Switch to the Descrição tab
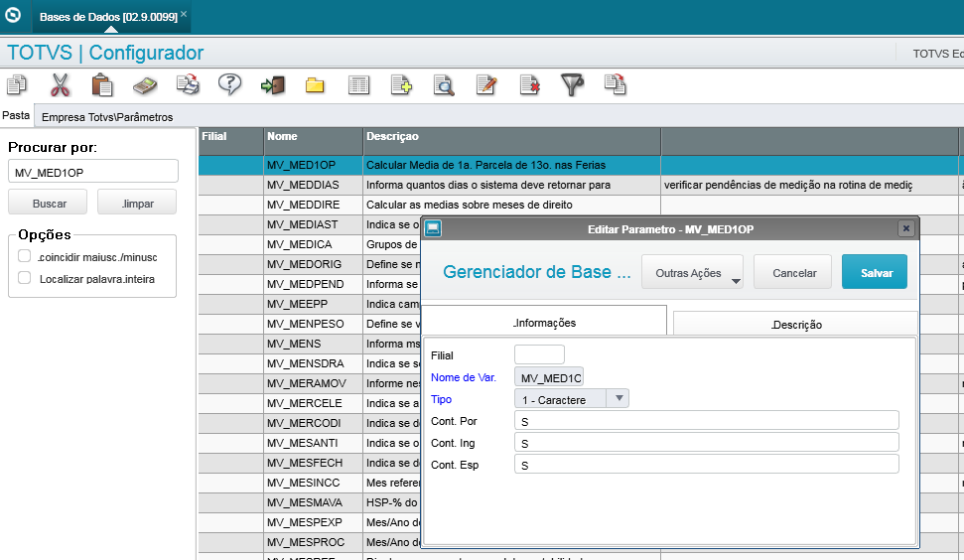Viewport: 964px width, 560px height. click(x=795, y=324)
